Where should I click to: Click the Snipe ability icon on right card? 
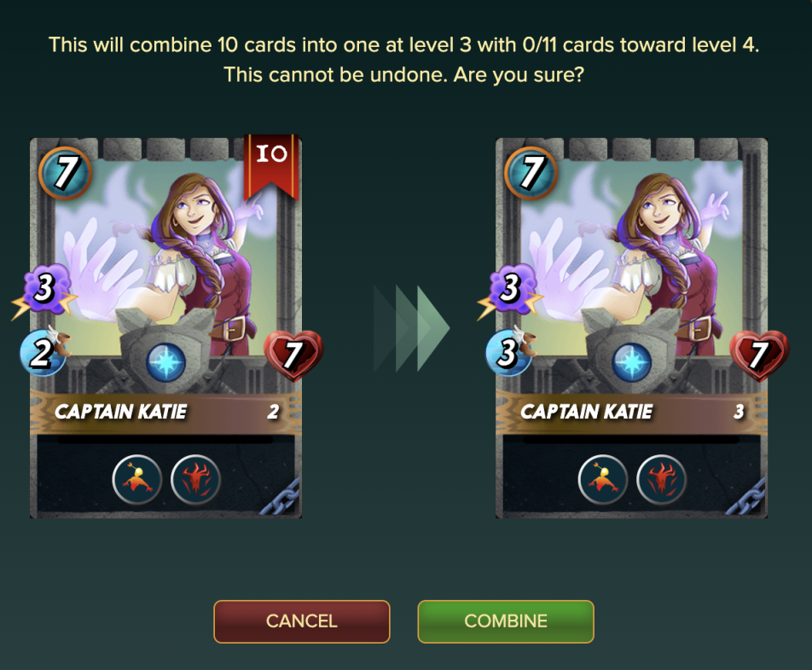(603, 480)
